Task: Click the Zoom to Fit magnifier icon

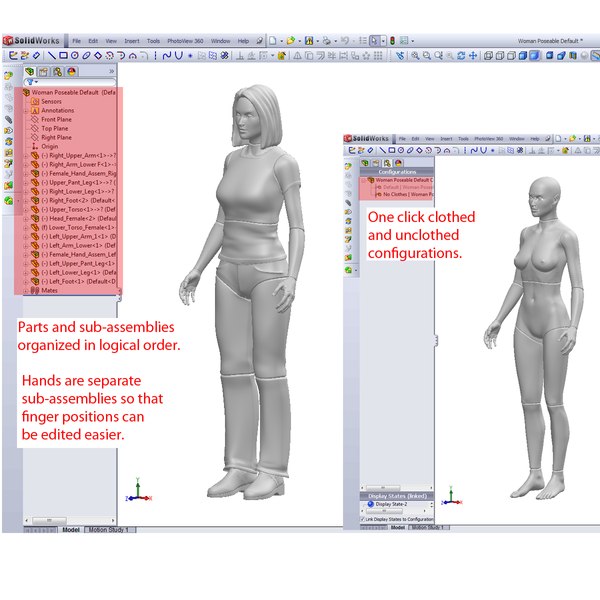Action: point(415,56)
